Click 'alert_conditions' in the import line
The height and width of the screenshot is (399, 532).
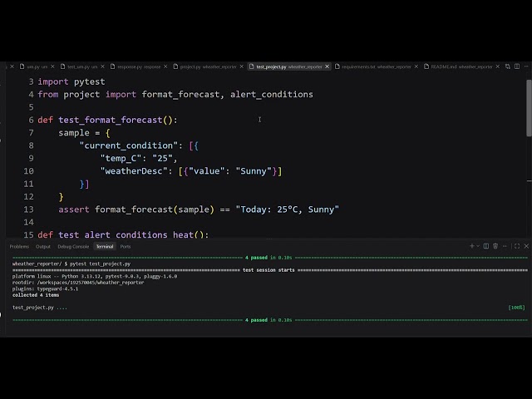click(272, 94)
